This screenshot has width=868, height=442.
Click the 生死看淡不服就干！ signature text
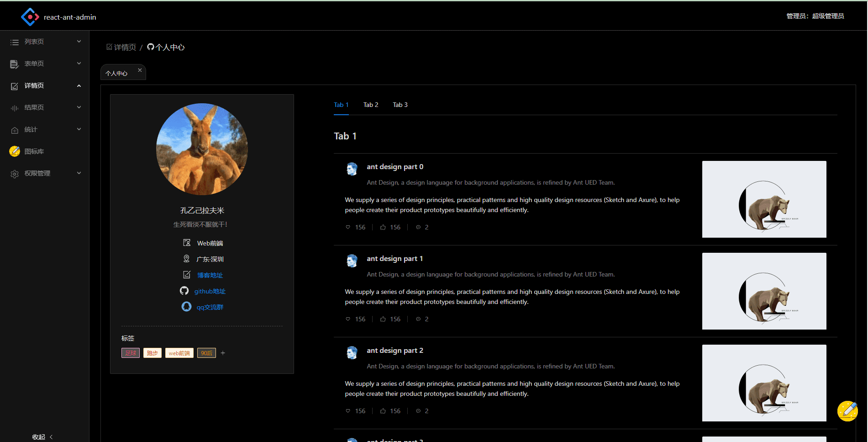click(200, 224)
